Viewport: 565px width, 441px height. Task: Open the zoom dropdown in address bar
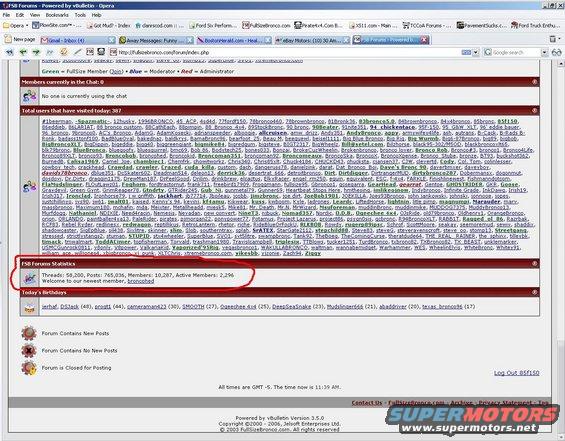point(476,53)
